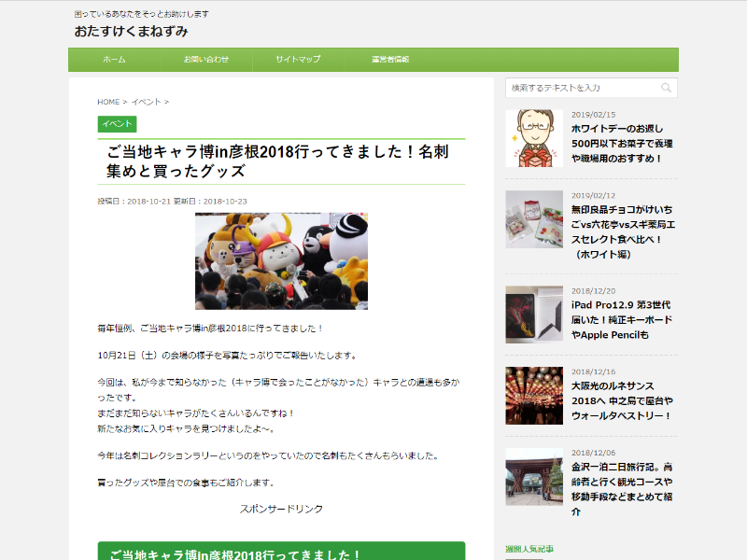747x560 pixels.
Task: Click the search magnifier icon
Action: (666, 88)
